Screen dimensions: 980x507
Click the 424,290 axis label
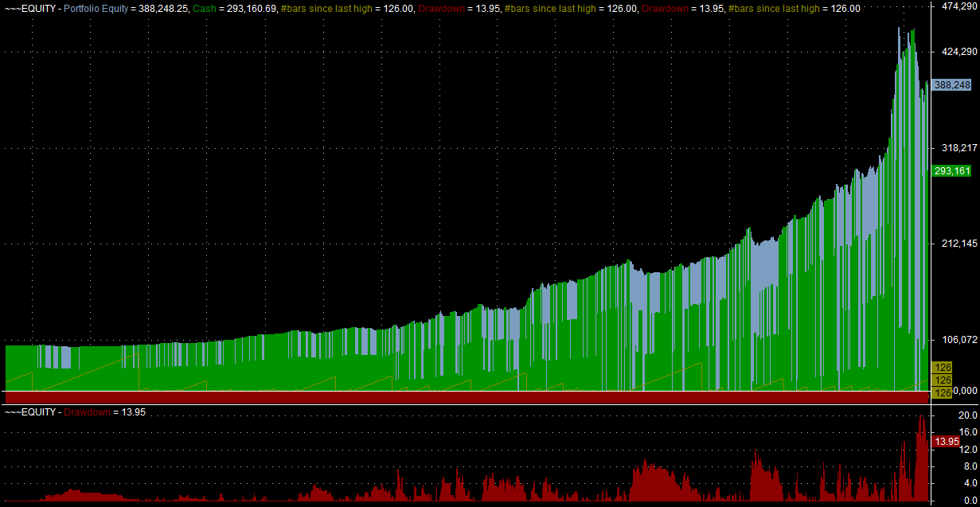(958, 51)
